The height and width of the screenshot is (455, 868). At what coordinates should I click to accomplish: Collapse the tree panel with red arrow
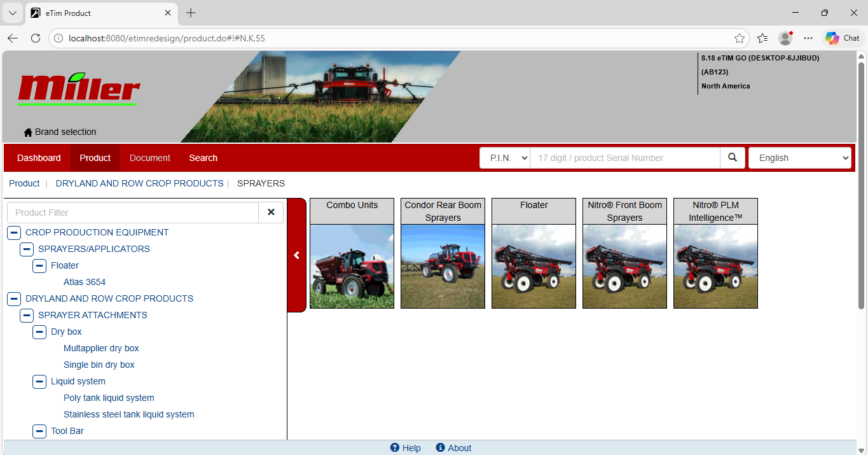(296, 255)
